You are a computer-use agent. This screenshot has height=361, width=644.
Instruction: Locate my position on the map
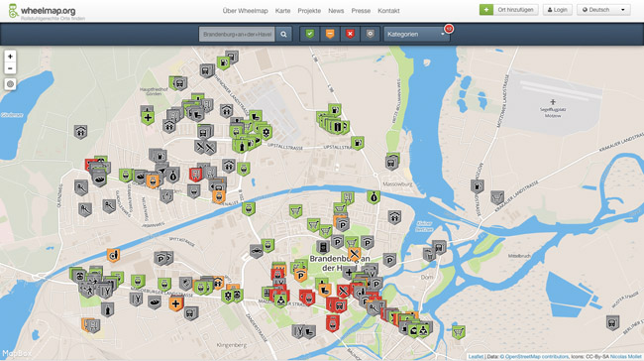[10, 84]
